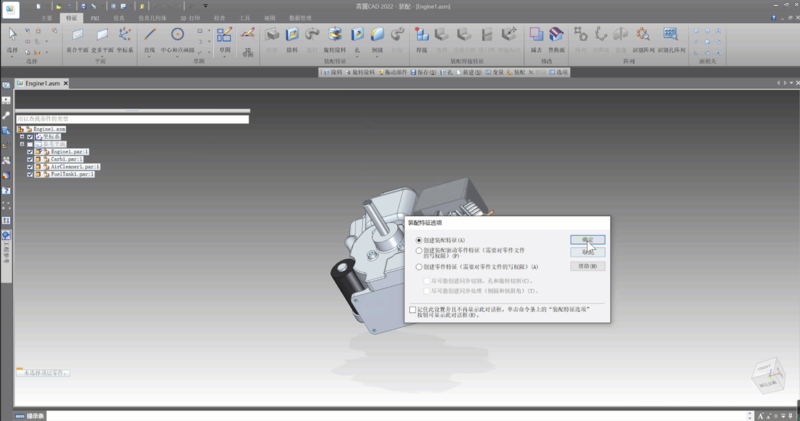Select the 中心和点画圆 circle tool
The image size is (800, 421).
[178, 37]
